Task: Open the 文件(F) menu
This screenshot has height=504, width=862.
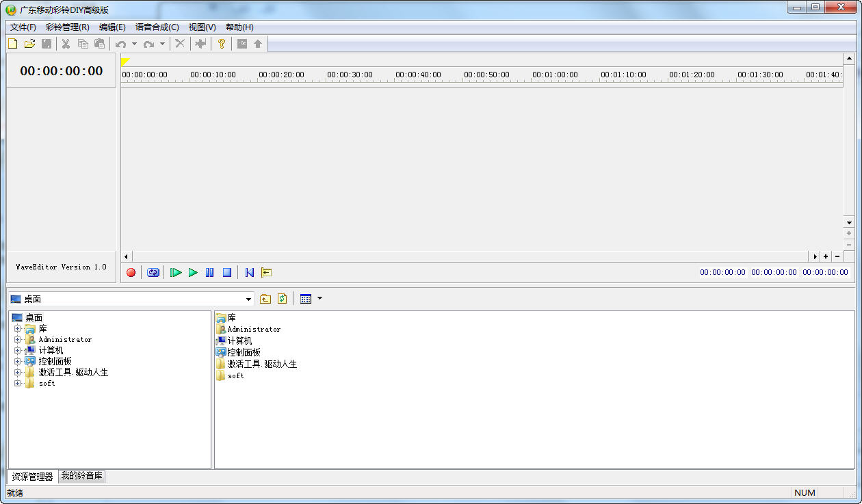Action: coord(23,27)
